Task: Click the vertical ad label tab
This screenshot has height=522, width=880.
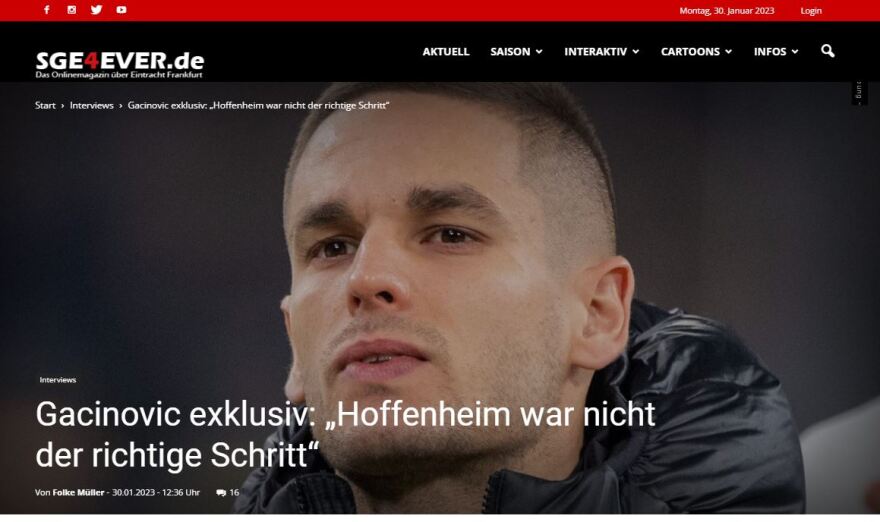Action: click(x=859, y=93)
